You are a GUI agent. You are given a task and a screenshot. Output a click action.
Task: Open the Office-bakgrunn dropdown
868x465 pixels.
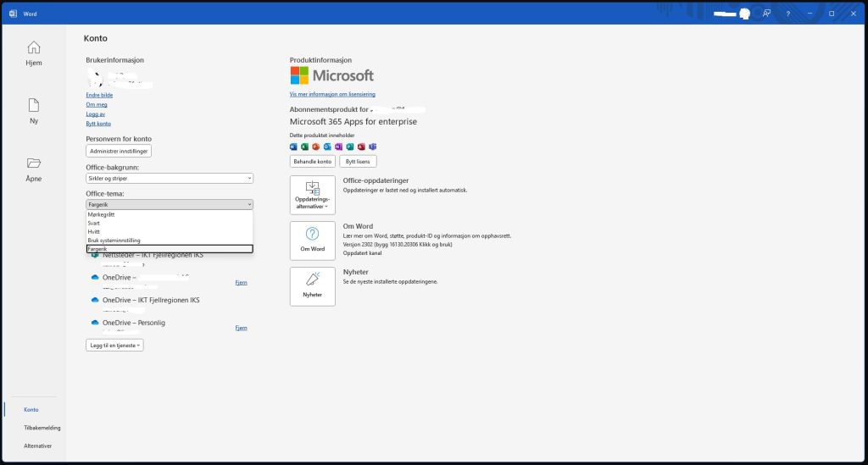point(170,178)
